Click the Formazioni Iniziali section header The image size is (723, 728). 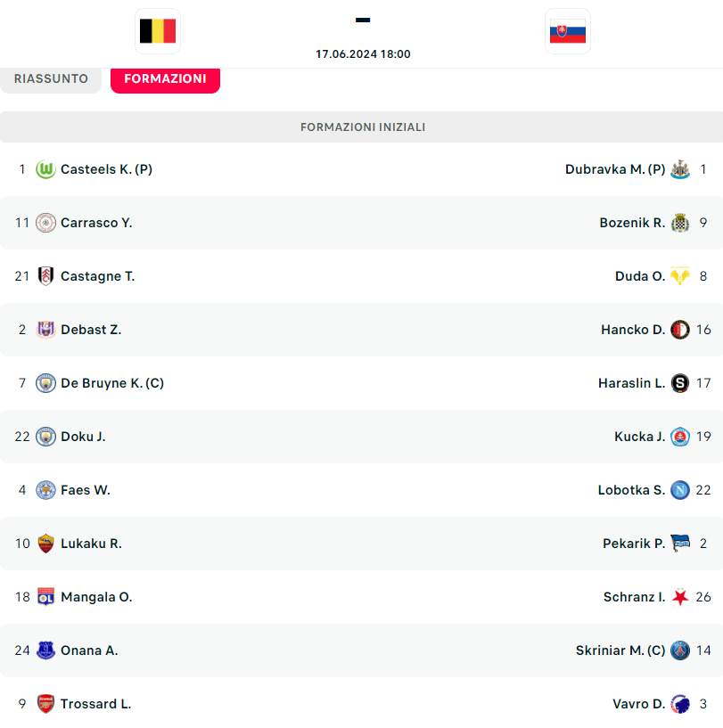coord(362,127)
